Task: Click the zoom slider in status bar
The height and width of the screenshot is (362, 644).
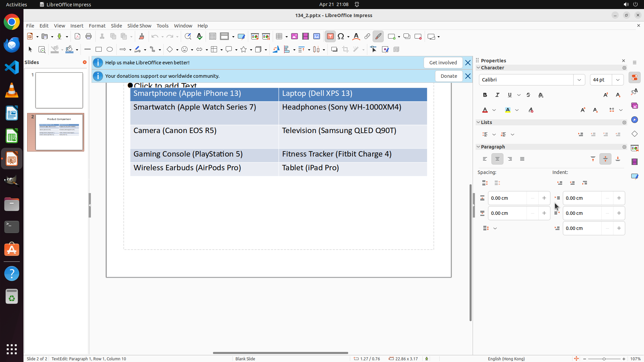Action: click(604, 359)
